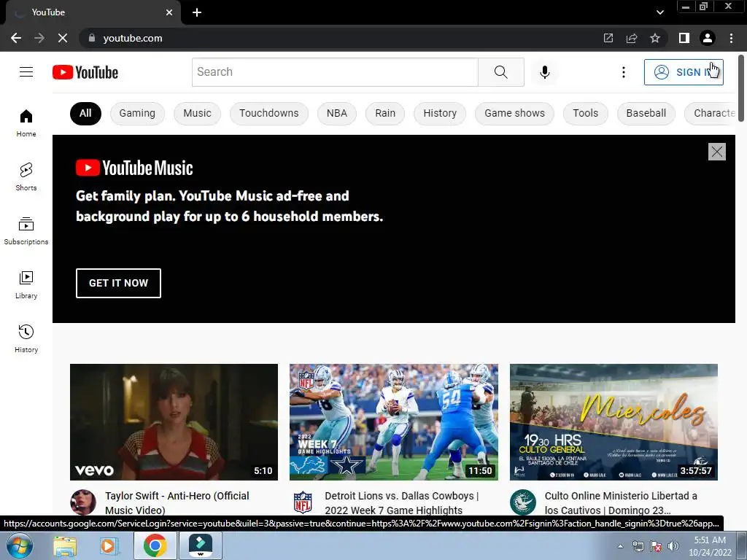
Task: Open Culto Online Ministerio Libertad title
Action: [621, 503]
